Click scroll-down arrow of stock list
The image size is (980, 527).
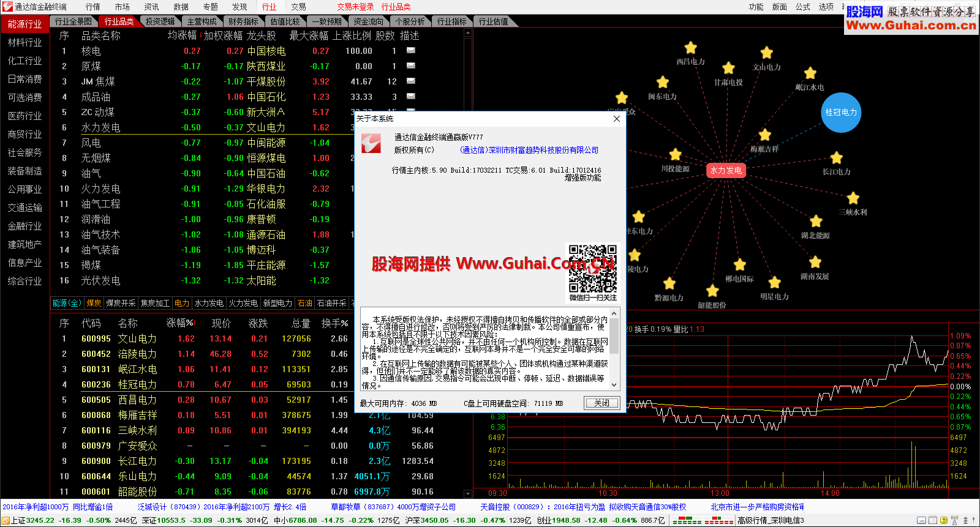[x=468, y=493]
